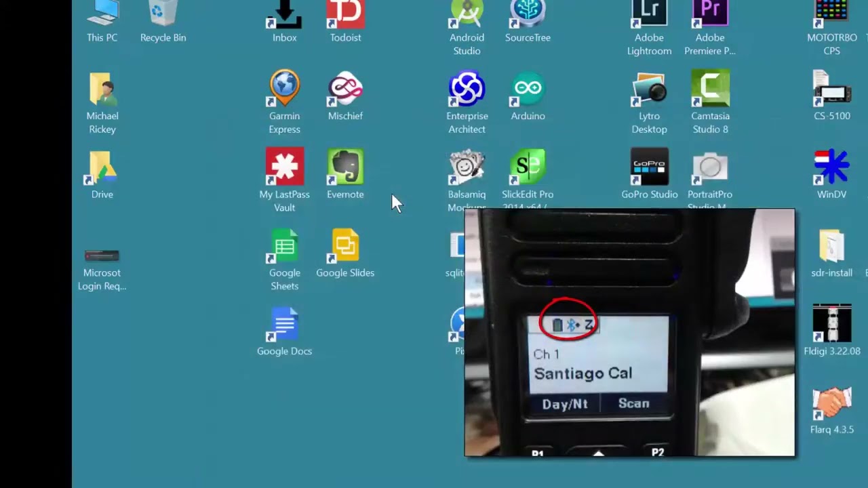Open MOTOTRBO CPS shortcut
Screen dimensions: 868x488
(x=831, y=28)
